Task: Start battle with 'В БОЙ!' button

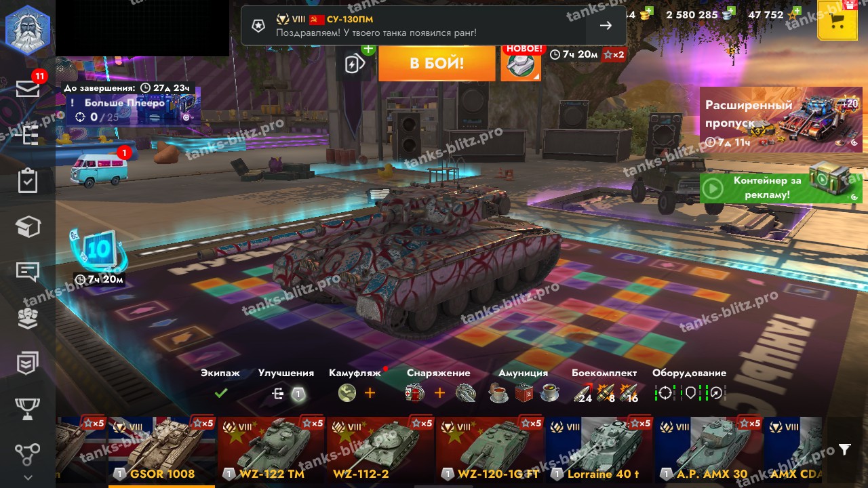Action: 437,63
